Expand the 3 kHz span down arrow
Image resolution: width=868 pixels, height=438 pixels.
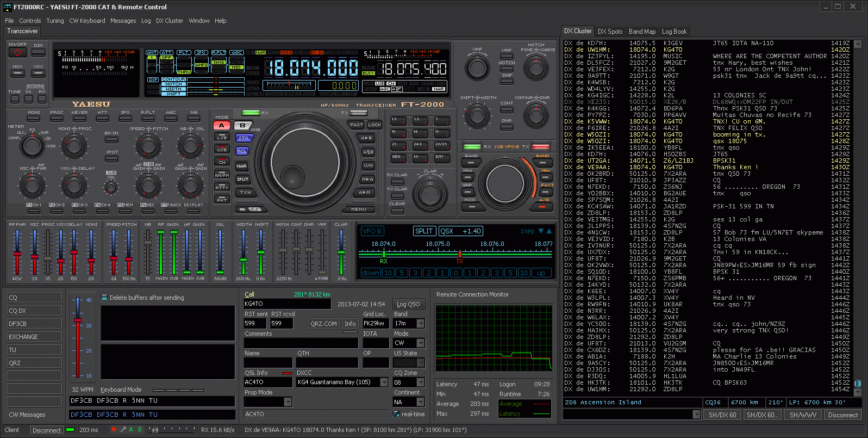click(541, 231)
